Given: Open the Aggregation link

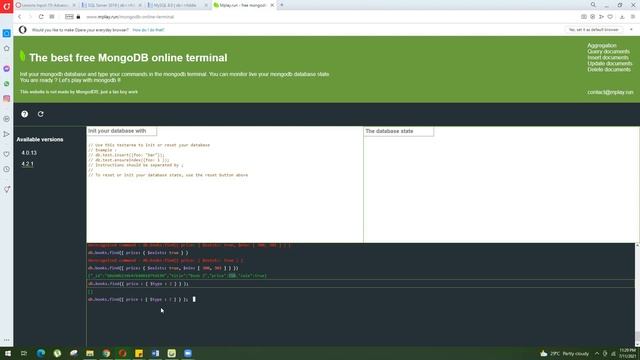Looking at the screenshot, I should pos(602,45).
